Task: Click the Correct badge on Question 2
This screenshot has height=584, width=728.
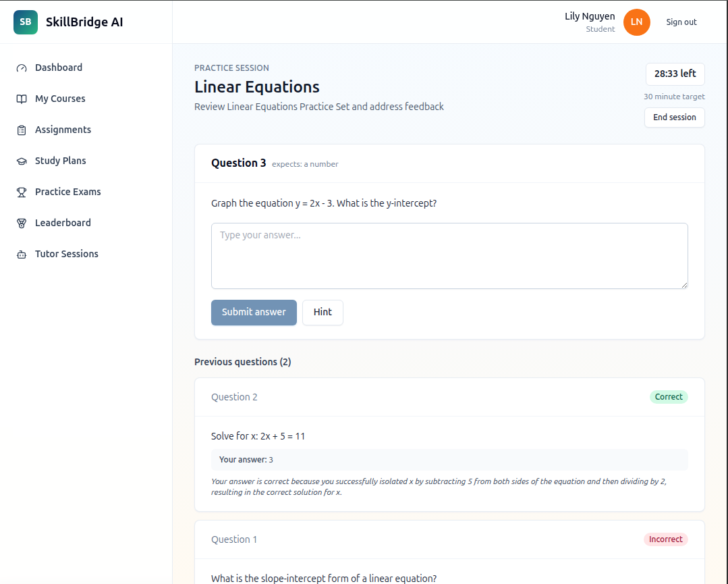Action: point(669,397)
